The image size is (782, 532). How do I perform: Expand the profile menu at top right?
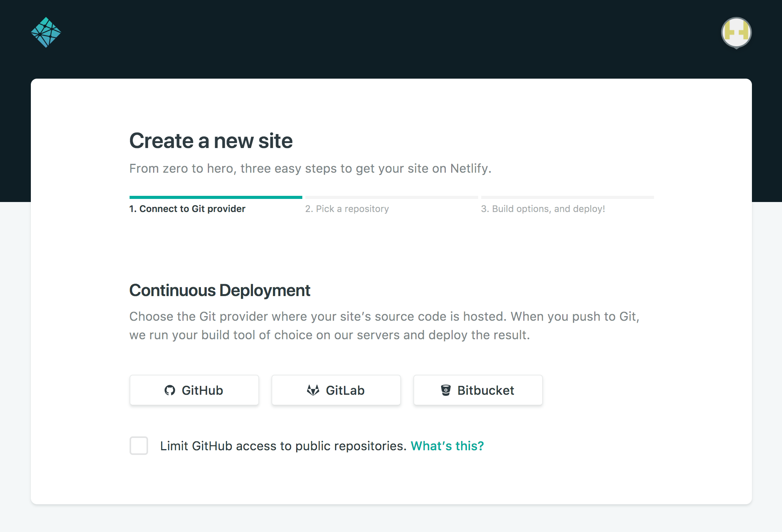(x=736, y=33)
